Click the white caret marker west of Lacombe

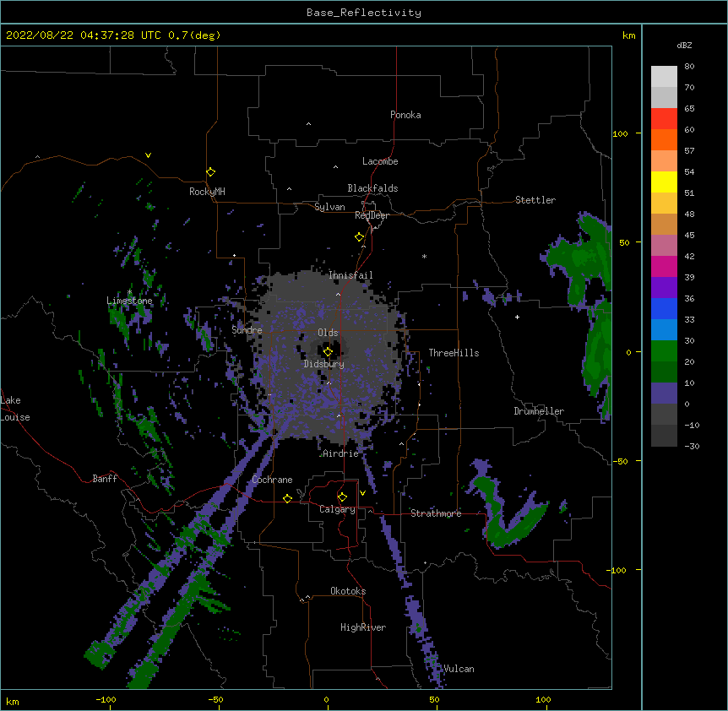(x=335, y=167)
